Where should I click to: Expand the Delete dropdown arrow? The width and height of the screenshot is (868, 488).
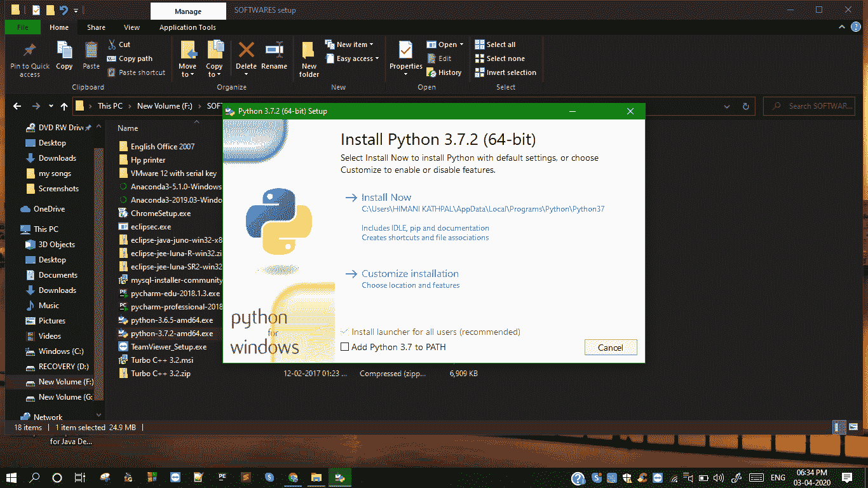246,74
